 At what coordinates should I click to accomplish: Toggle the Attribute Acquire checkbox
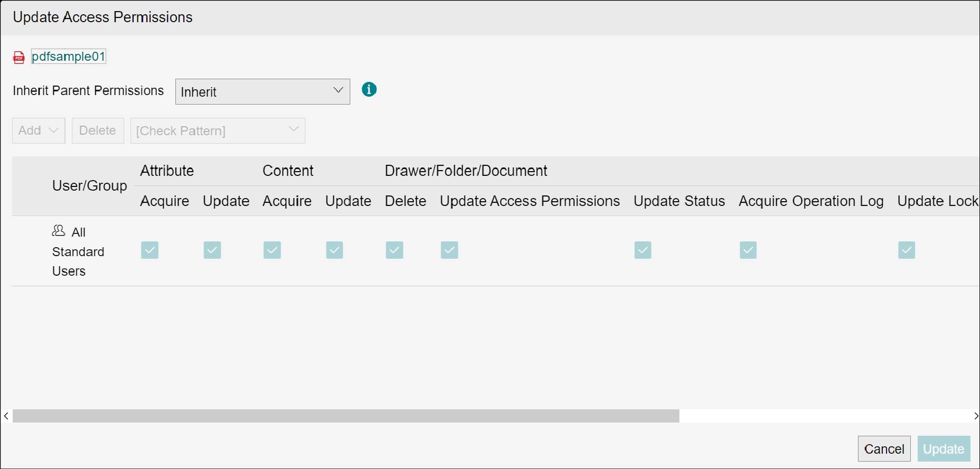tap(150, 250)
